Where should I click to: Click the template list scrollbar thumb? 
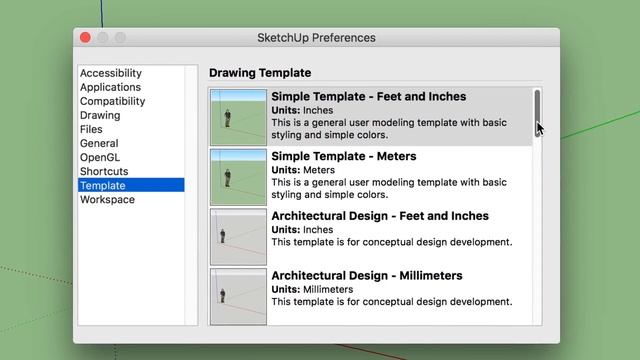click(x=538, y=113)
